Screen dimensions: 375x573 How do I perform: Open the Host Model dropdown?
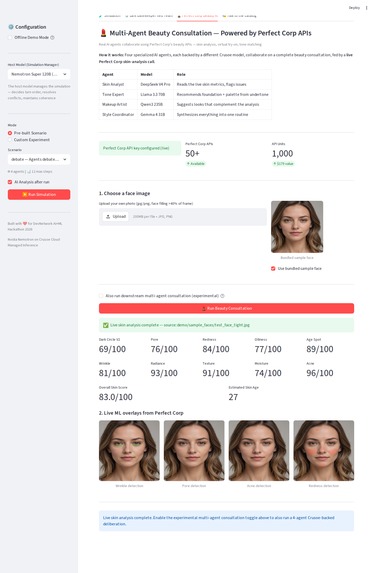pos(39,74)
